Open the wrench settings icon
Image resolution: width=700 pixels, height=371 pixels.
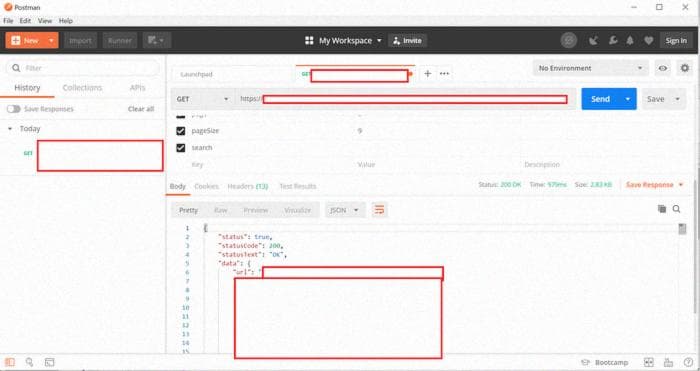613,41
